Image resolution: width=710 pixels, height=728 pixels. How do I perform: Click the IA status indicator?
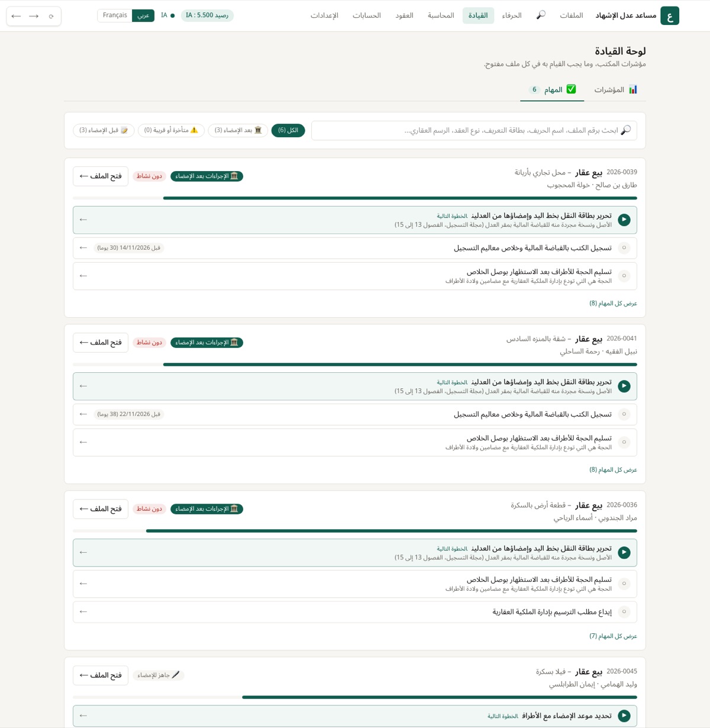pyautogui.click(x=168, y=15)
